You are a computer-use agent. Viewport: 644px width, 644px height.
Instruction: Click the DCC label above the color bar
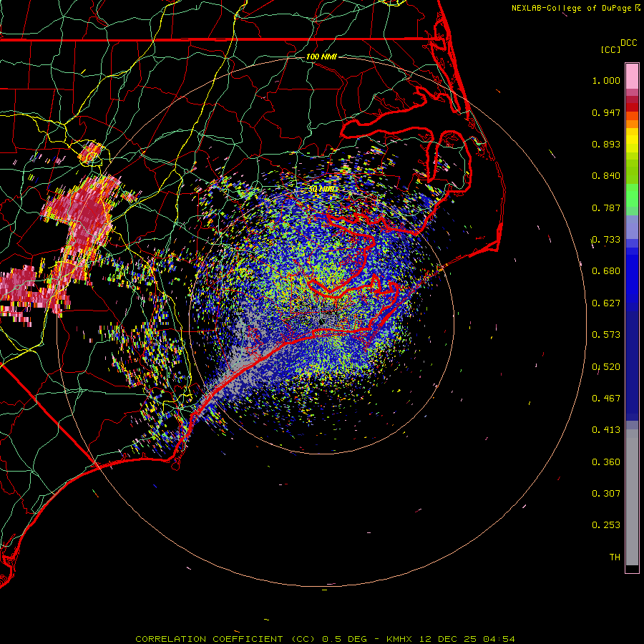[x=628, y=43]
